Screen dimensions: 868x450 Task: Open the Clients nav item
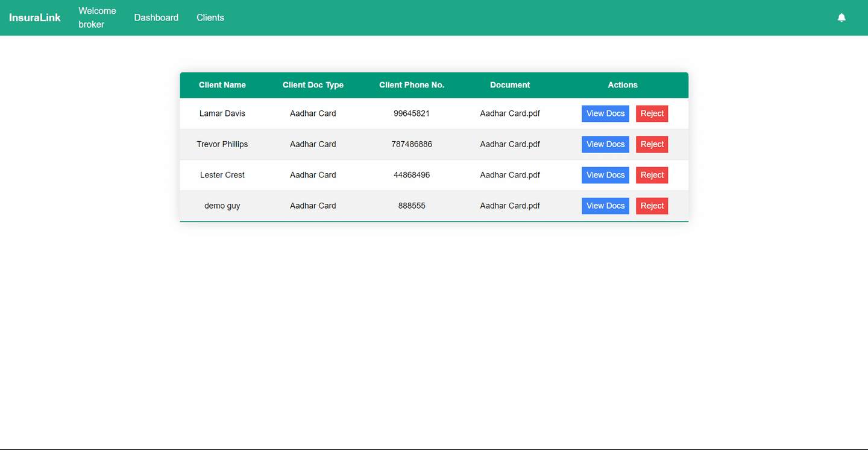click(x=210, y=17)
